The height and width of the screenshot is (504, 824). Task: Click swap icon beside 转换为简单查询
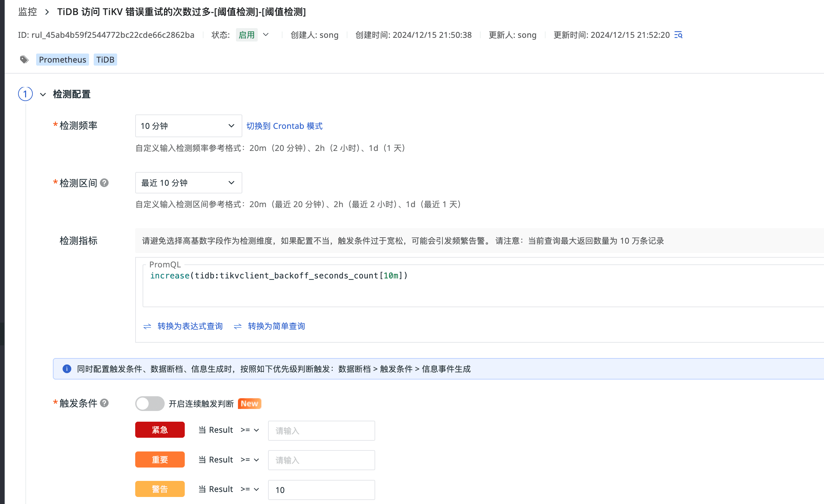click(x=238, y=326)
